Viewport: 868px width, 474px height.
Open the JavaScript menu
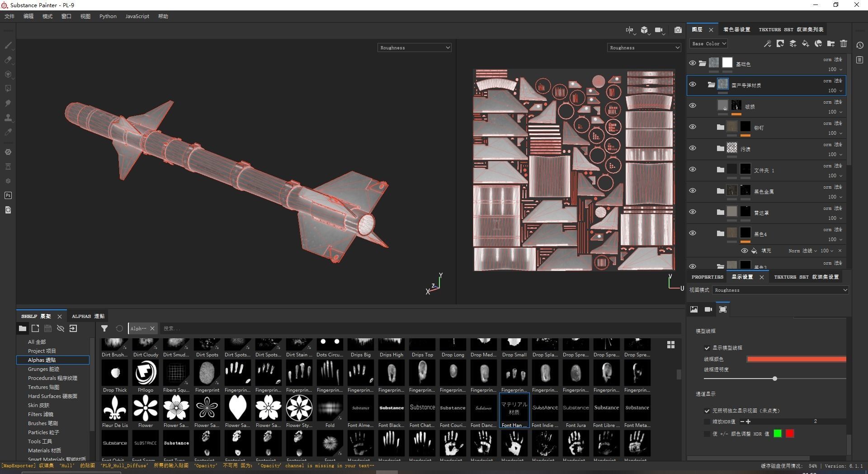point(137,16)
